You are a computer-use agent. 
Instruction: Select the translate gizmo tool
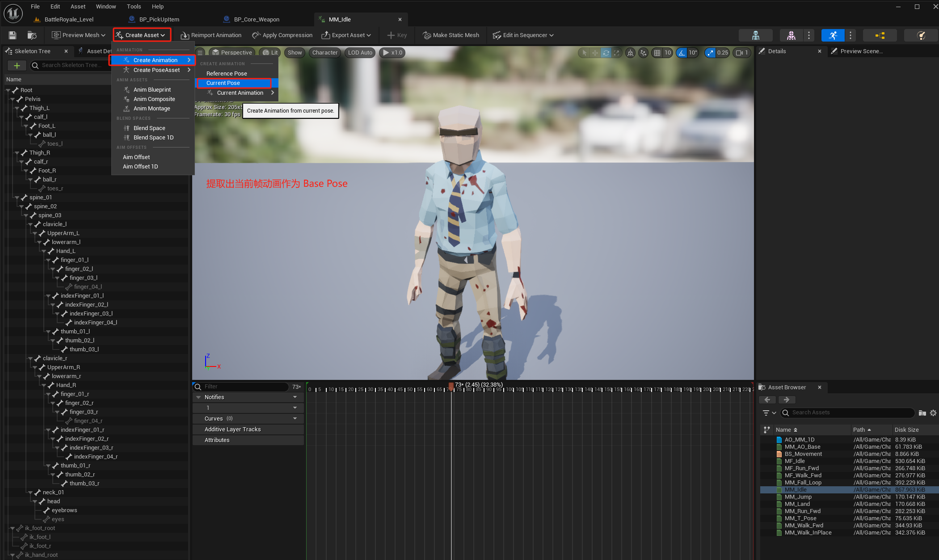[595, 53]
